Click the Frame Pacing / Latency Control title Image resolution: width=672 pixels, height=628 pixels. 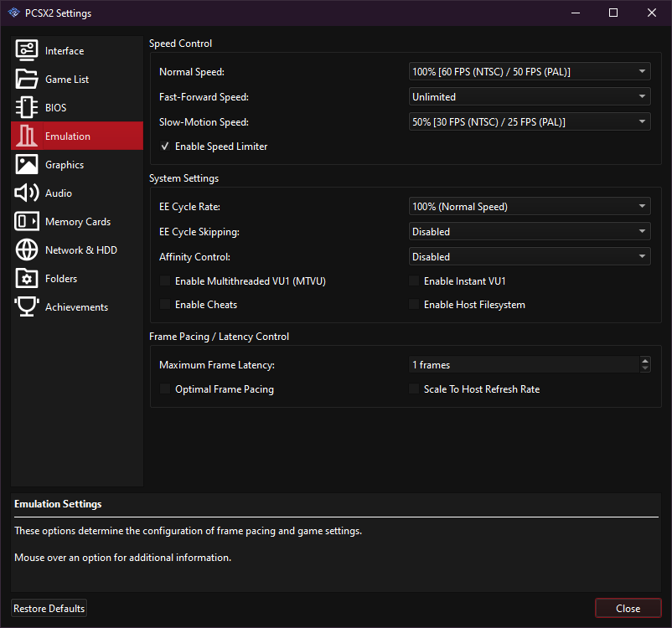[x=219, y=337]
